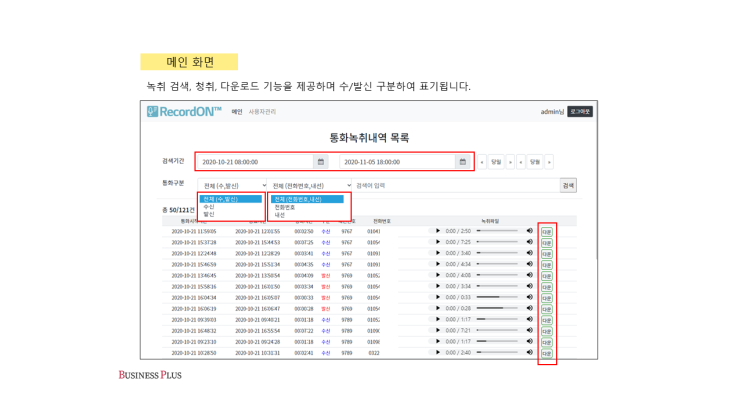Screen dimensions: 743x418
Task: Open the 전체 (전화번호,내선) search field dropdown
Action: tap(309, 185)
